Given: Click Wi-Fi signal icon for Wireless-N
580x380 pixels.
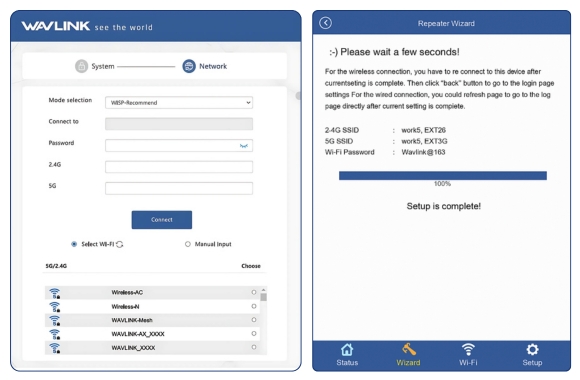Looking at the screenshot, I should (55, 307).
